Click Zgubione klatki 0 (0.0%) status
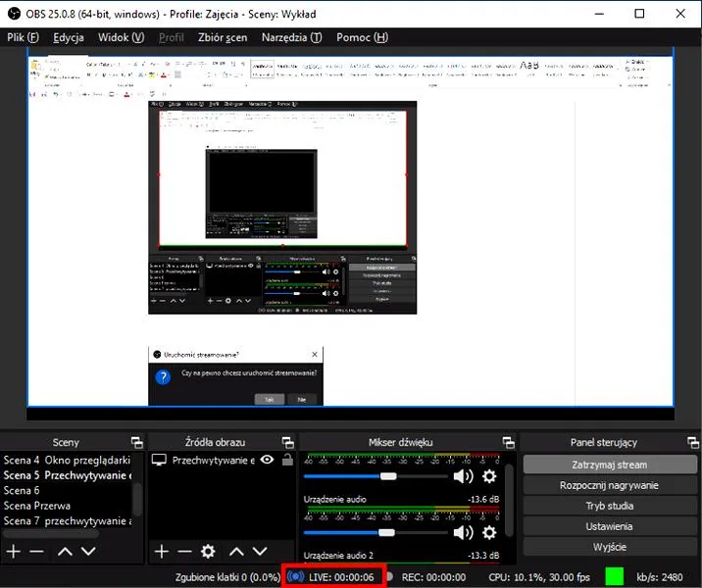This screenshot has height=588, width=702. (227, 577)
